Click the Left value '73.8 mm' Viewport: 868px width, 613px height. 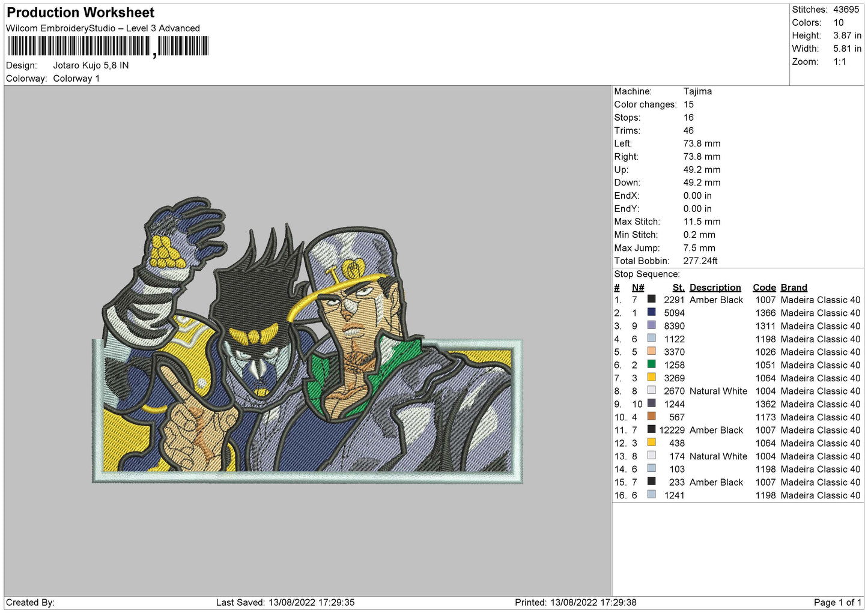[702, 143]
